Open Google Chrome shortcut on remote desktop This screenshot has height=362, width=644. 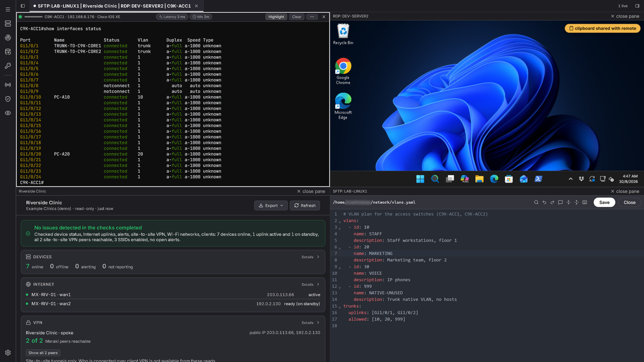pos(343,71)
